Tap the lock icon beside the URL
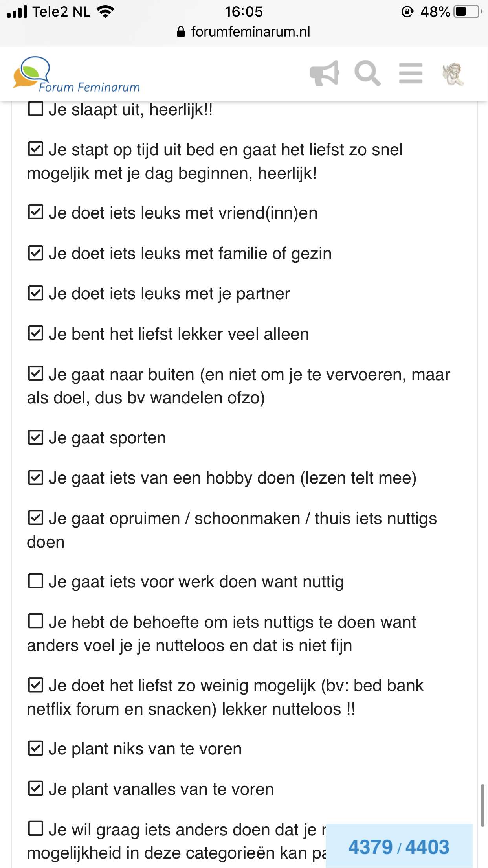The height and width of the screenshot is (868, 488). pos(181,32)
